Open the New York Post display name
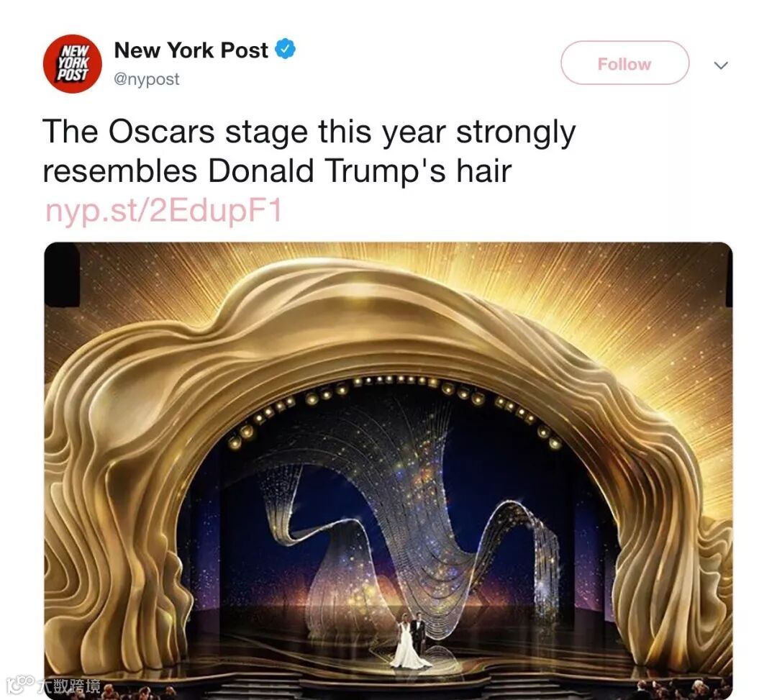 [x=191, y=50]
